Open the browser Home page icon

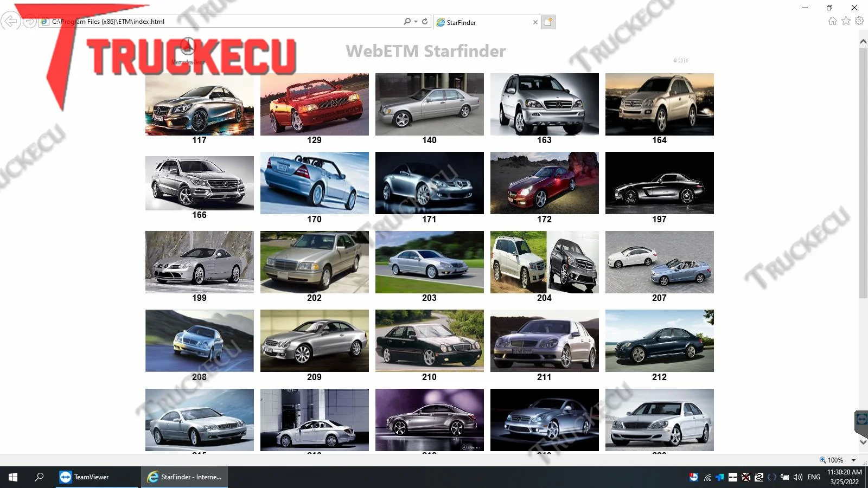tap(833, 21)
